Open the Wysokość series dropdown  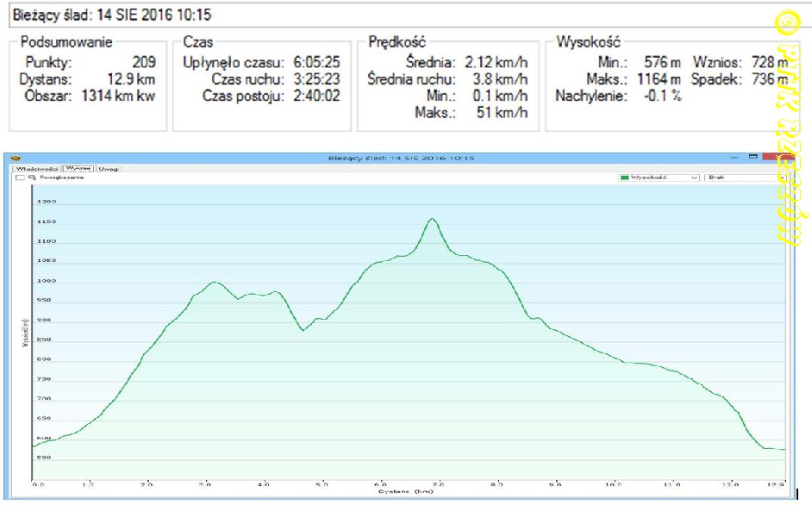point(659,178)
